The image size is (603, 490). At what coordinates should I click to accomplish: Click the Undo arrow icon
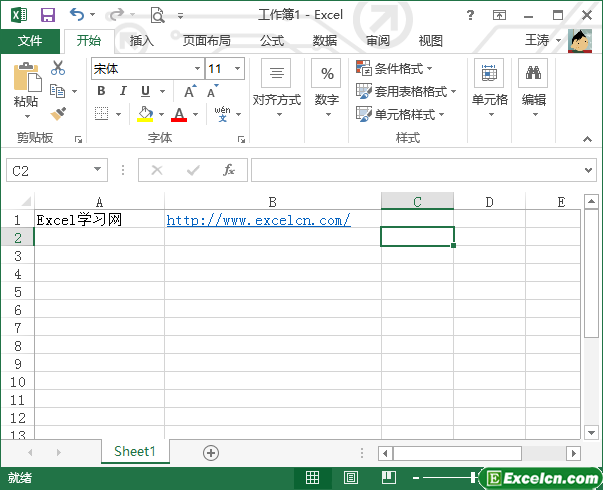(x=78, y=15)
